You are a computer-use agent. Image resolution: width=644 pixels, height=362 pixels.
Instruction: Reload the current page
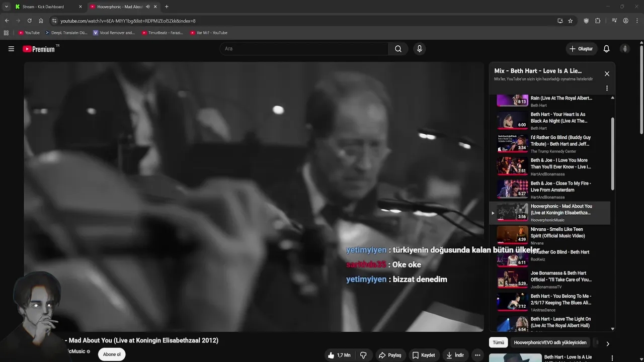point(29,21)
